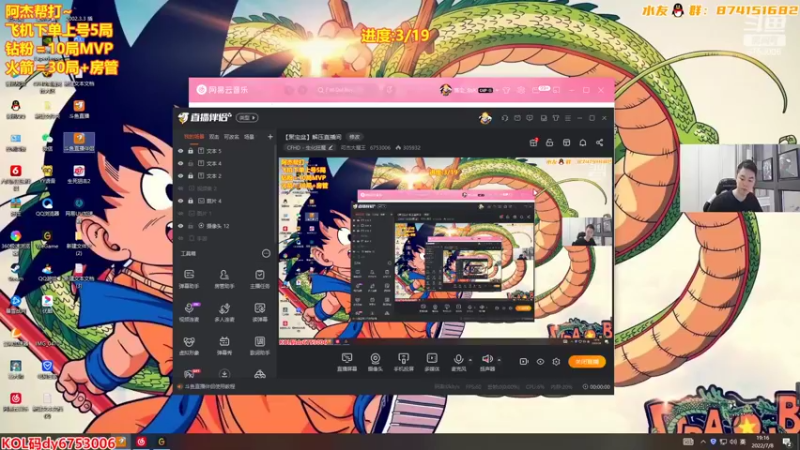Open the QQ penguin desktop icon
Image resolution: width=800 pixels, height=450 pixels.
pos(16,109)
